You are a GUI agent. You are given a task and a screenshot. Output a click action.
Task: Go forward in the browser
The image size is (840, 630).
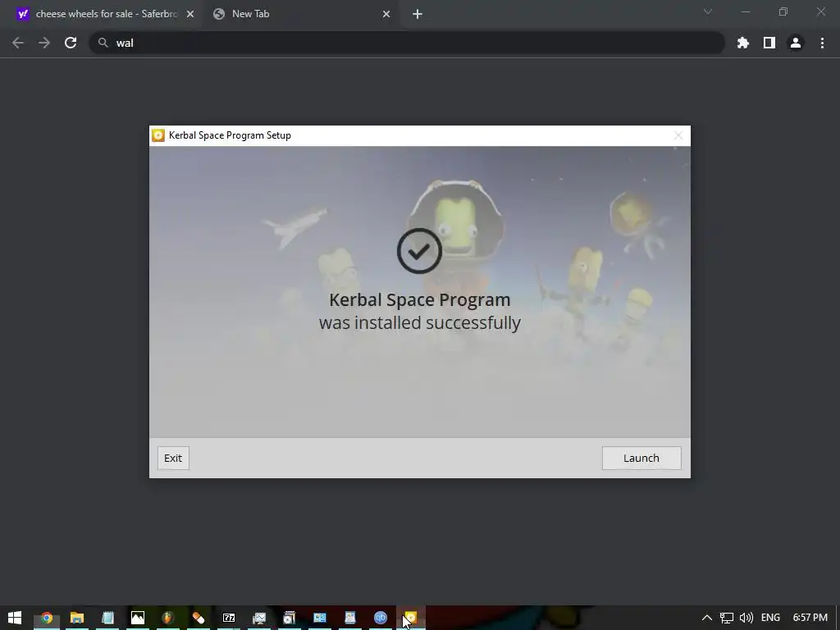coord(44,43)
